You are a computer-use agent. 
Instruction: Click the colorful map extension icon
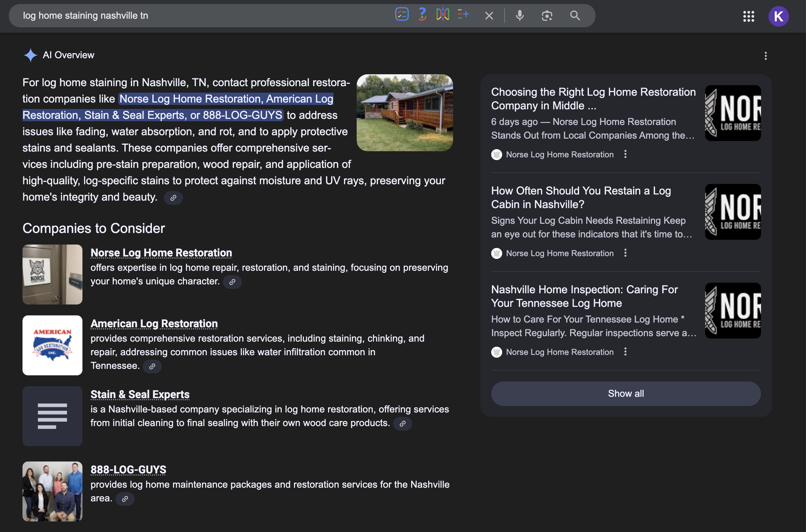[x=443, y=15]
